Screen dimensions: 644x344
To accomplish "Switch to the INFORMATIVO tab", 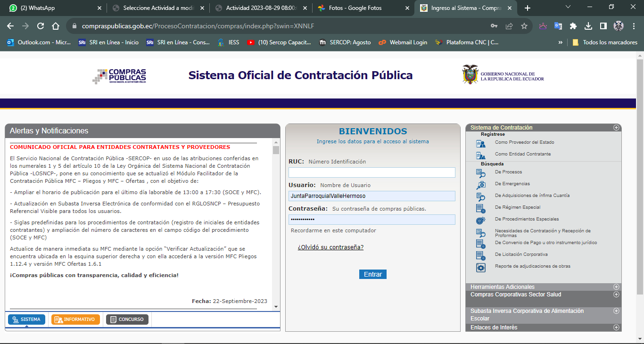I will 75,319.
